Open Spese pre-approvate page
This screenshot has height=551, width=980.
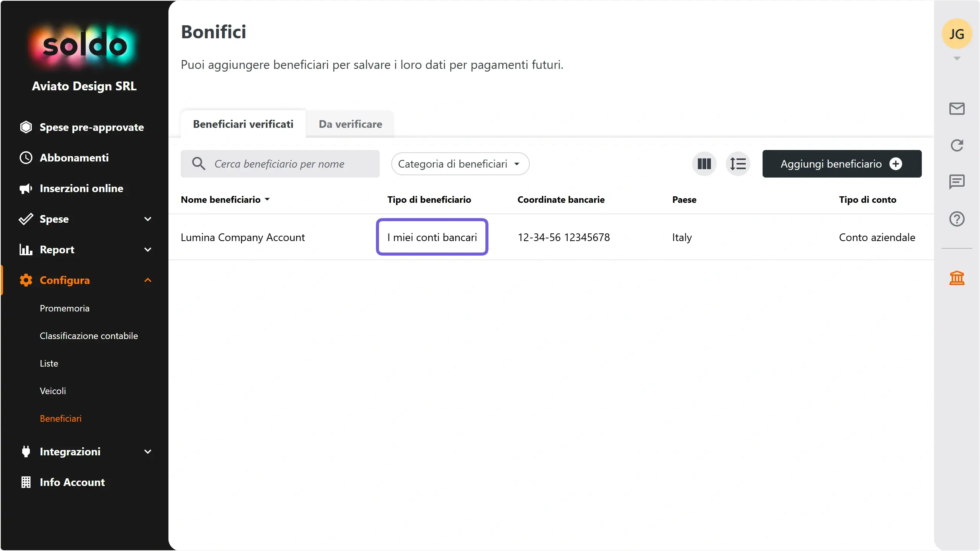[92, 127]
